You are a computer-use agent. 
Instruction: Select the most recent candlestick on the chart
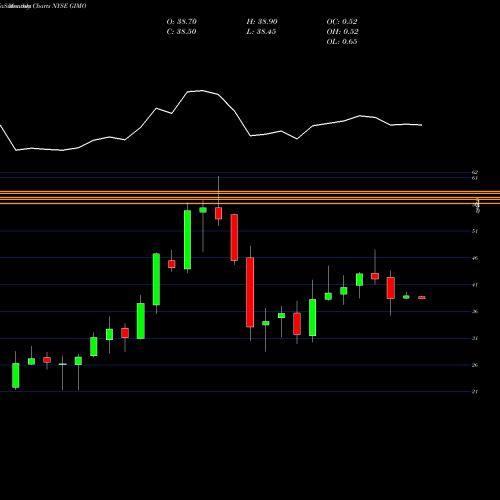point(422,297)
